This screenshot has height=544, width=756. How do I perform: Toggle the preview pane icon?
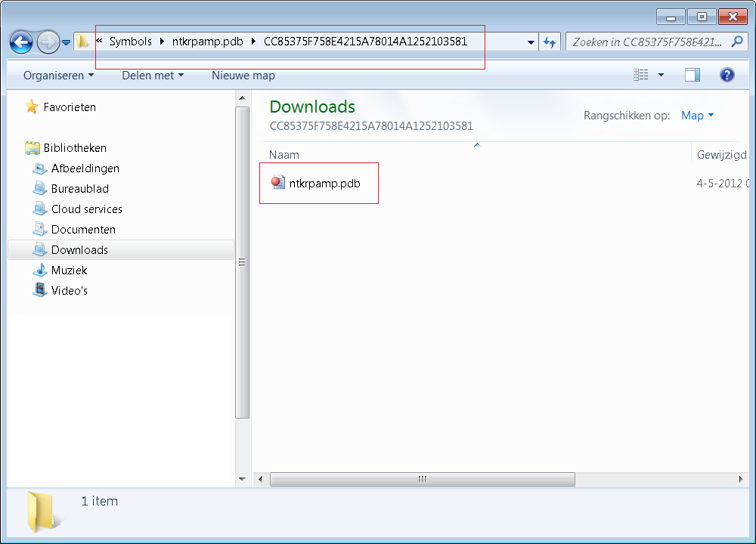[692, 75]
